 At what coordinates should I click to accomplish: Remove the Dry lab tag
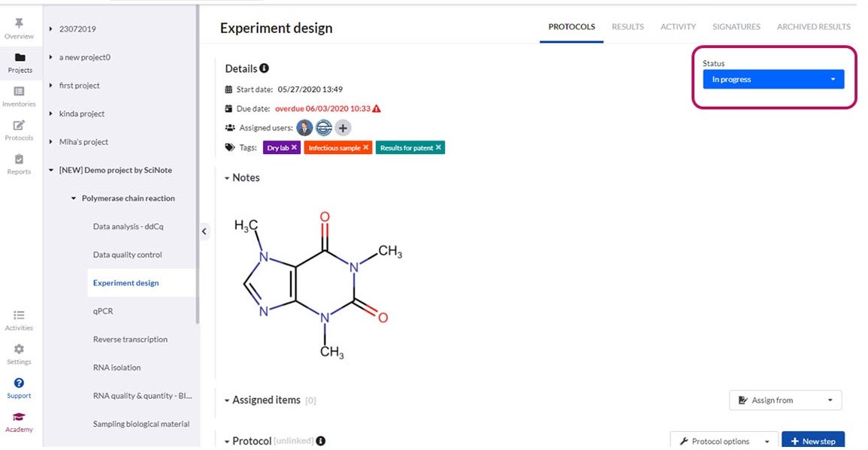[x=295, y=148]
